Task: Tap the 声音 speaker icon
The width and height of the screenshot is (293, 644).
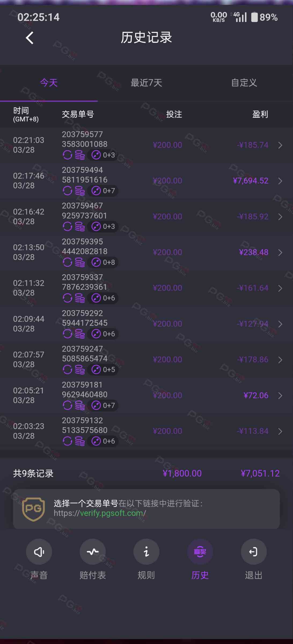Action: [x=39, y=552]
